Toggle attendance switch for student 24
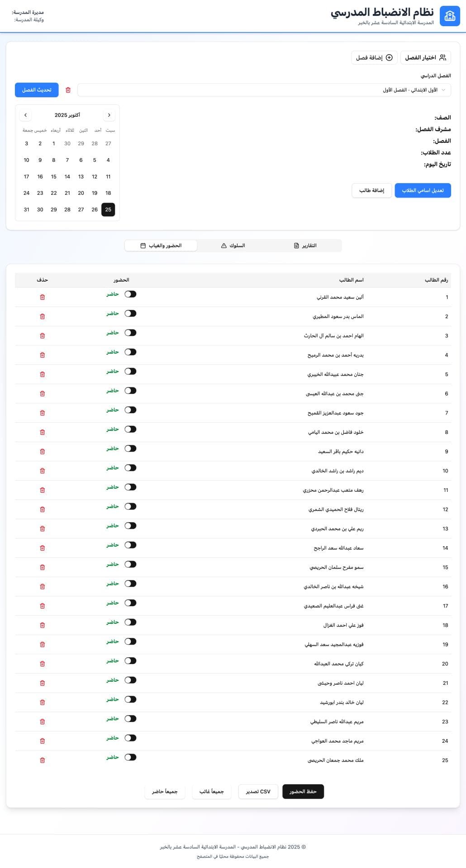466x868 pixels. [x=130, y=738]
